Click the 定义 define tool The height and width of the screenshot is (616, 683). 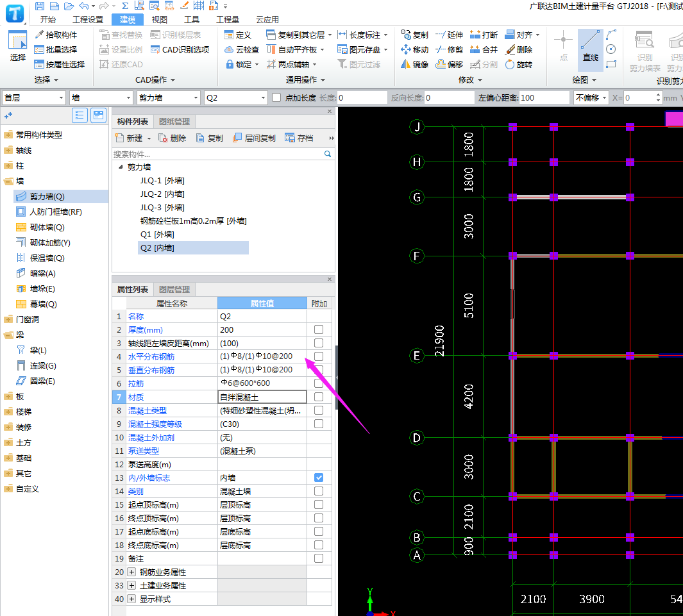[x=238, y=35]
